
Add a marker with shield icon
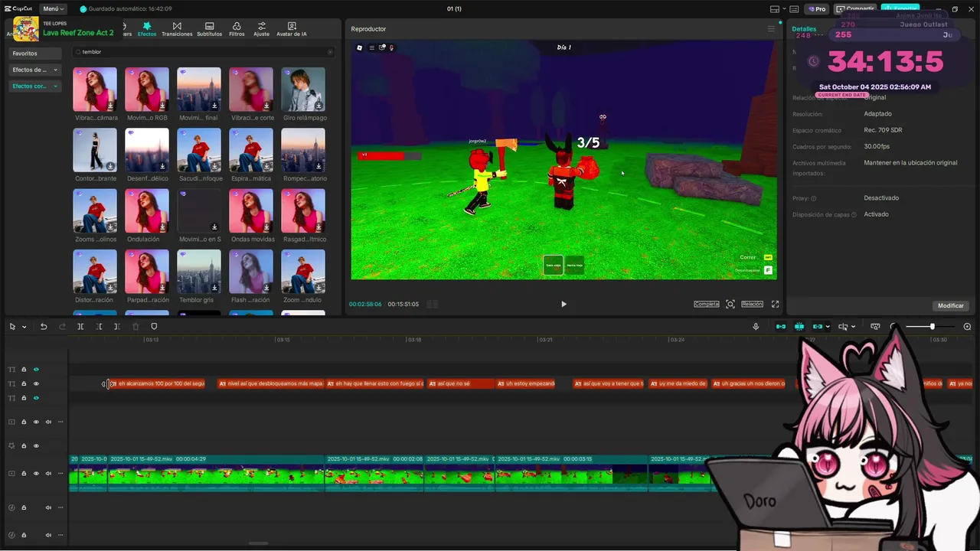pyautogui.click(x=154, y=327)
